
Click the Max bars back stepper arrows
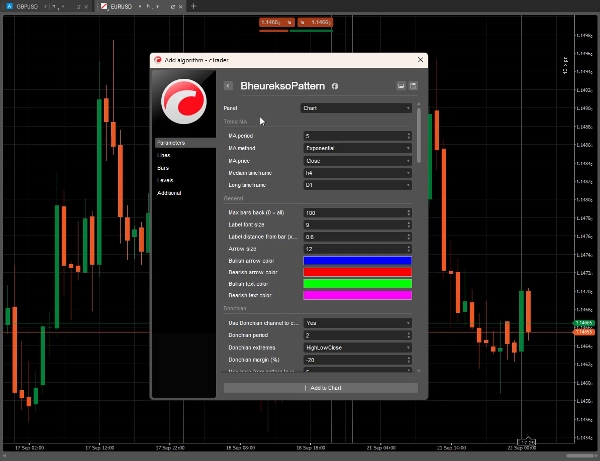click(x=409, y=213)
